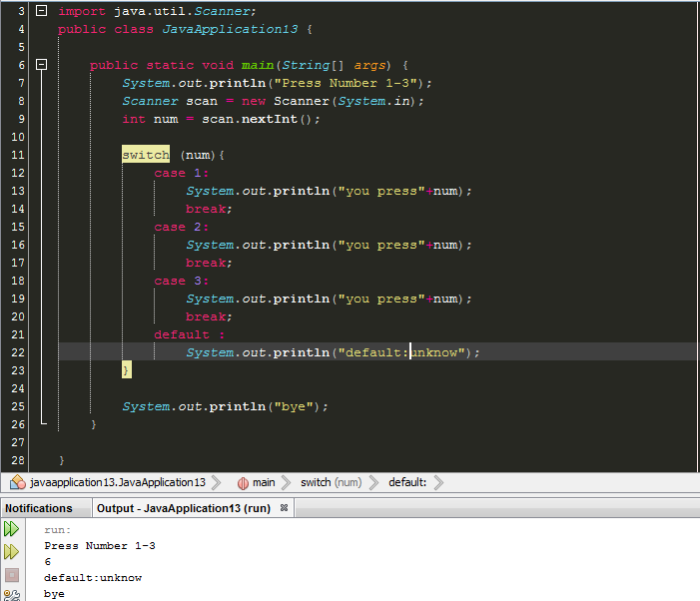Viewport: 700px width, 601px height.
Task: Click line number 22 in gutter
Action: click(17, 352)
